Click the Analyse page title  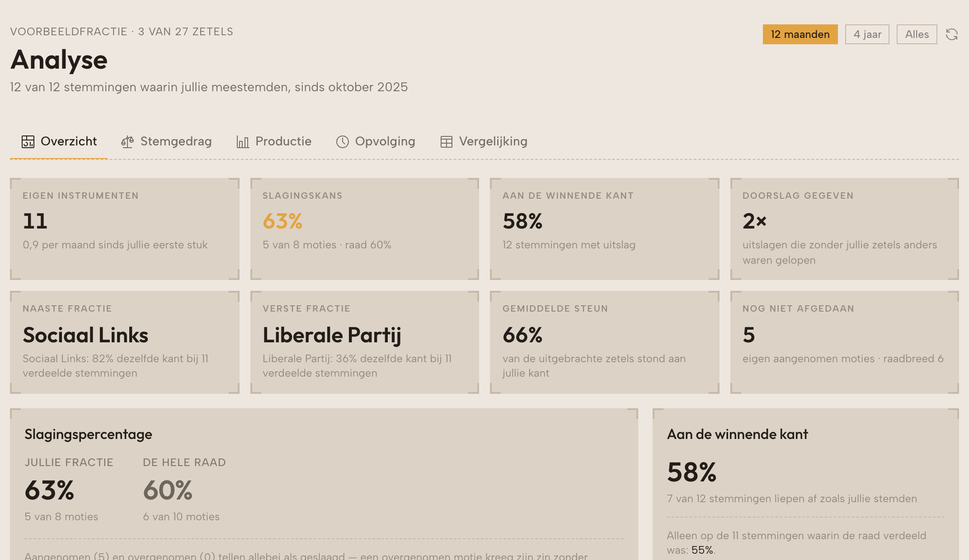tap(59, 60)
